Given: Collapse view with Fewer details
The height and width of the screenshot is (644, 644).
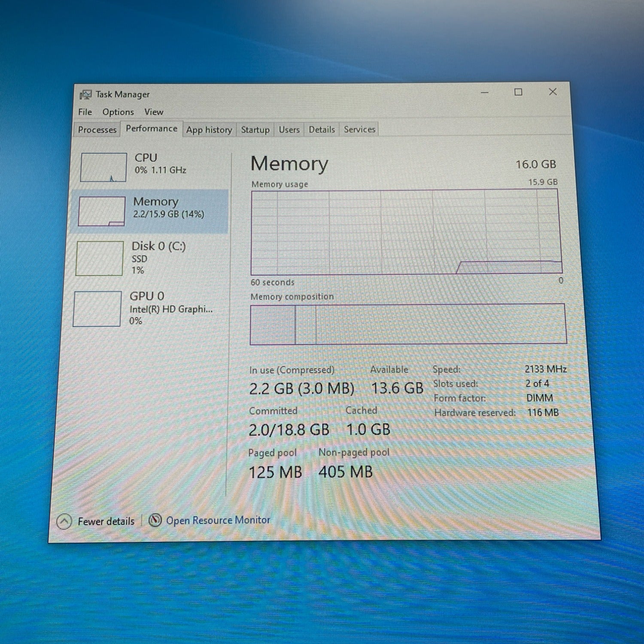Looking at the screenshot, I should click(x=106, y=521).
